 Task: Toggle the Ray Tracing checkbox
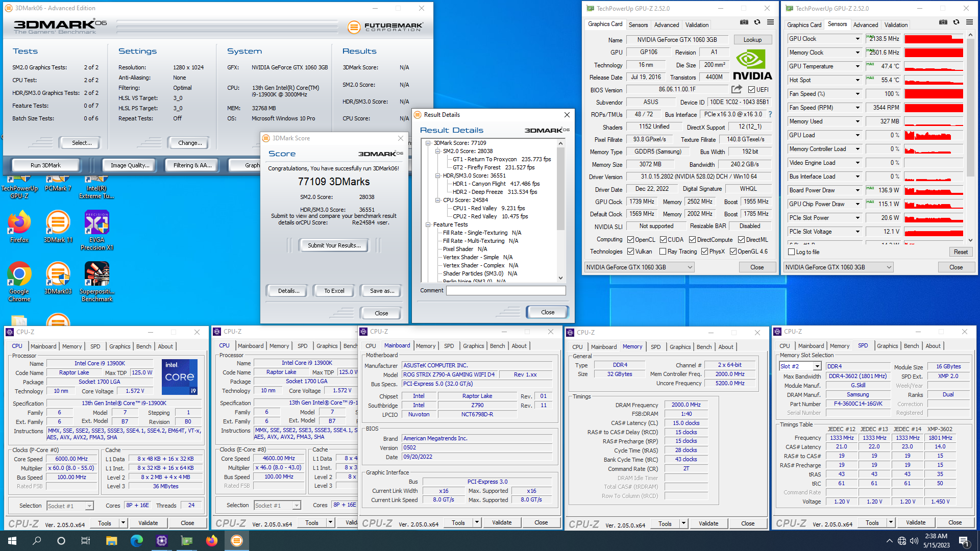663,252
